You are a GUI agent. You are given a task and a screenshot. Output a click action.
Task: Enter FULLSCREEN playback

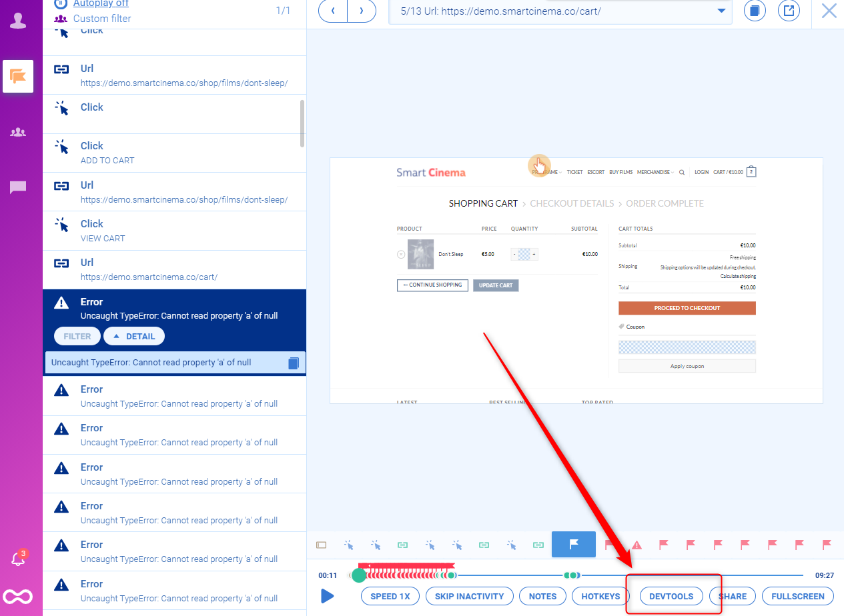pyautogui.click(x=798, y=596)
